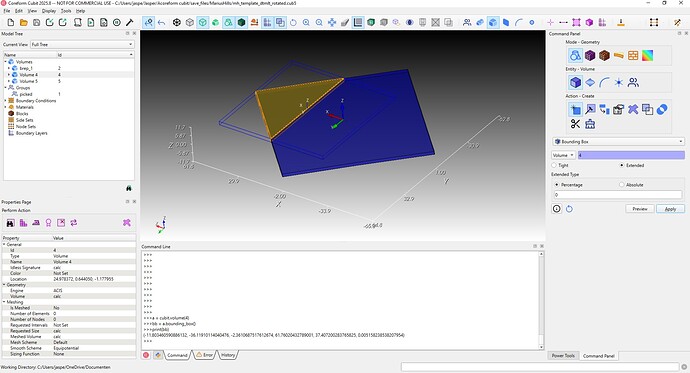Open the Current View Full Tree dropdown
690x373 pixels.
(x=82, y=44)
